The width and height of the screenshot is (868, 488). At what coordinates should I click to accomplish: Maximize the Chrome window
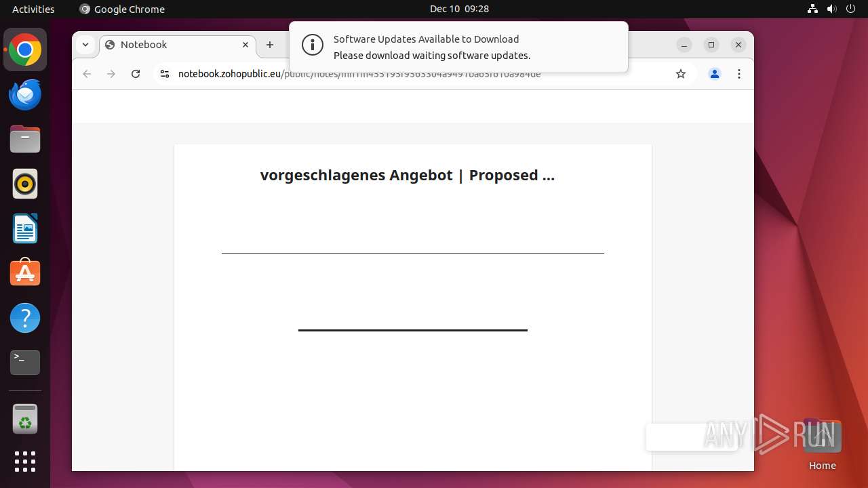point(711,45)
